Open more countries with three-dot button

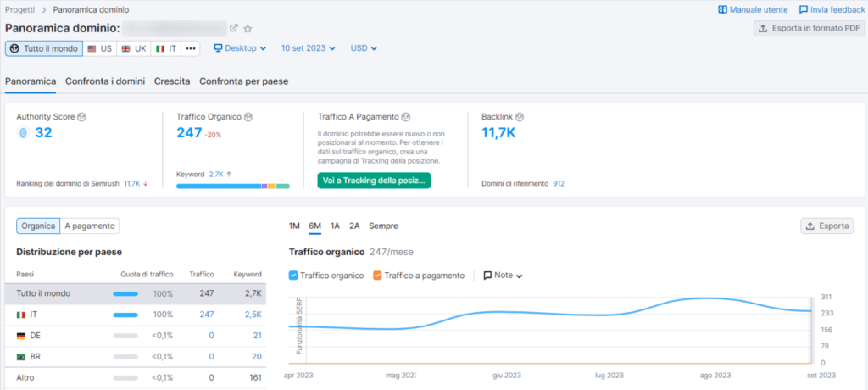pyautogui.click(x=191, y=49)
